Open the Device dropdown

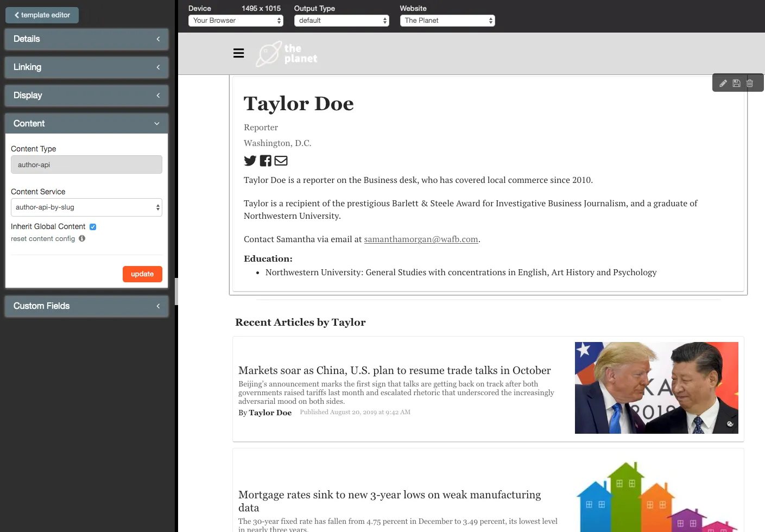tap(236, 21)
